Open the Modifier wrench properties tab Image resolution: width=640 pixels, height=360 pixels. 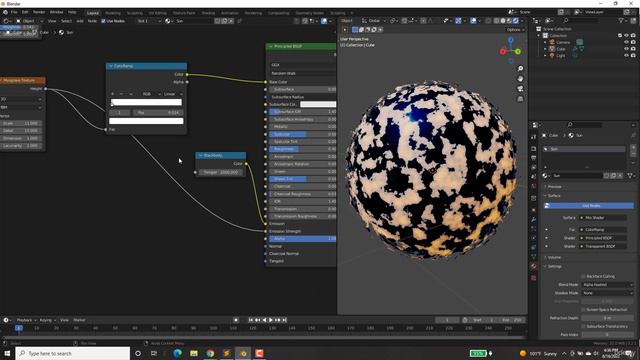tap(533, 220)
